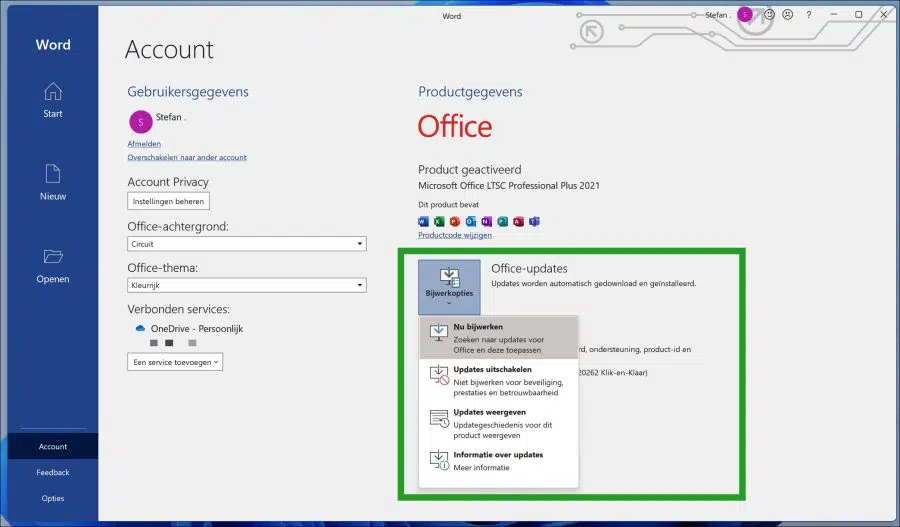This screenshot has height=527, width=900.
Task: Open the Office-achtergrond Circuit dropdown
Action: pyautogui.click(x=247, y=244)
